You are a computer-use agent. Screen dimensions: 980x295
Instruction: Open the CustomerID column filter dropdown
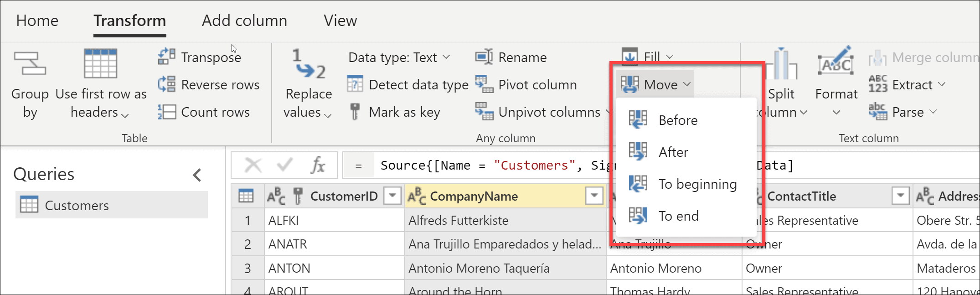(x=392, y=196)
